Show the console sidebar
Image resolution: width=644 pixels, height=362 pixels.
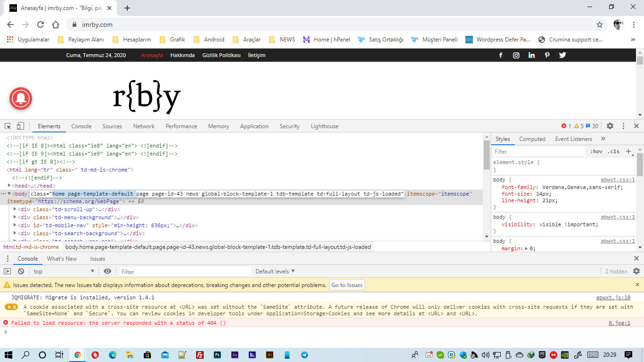point(7,271)
